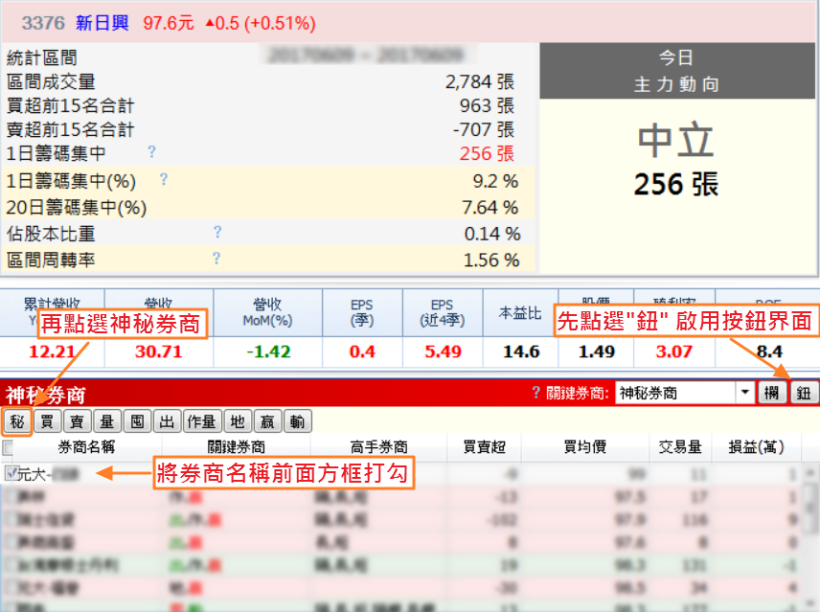The width and height of the screenshot is (820, 612).
Task: Select the 出 toolbar button
Action: (x=167, y=422)
